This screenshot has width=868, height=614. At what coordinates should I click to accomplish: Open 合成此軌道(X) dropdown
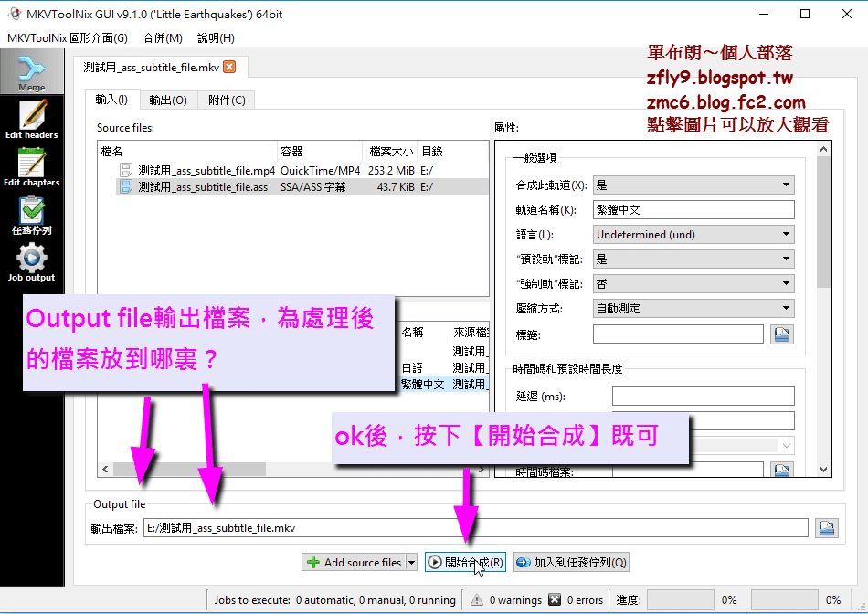coord(693,185)
